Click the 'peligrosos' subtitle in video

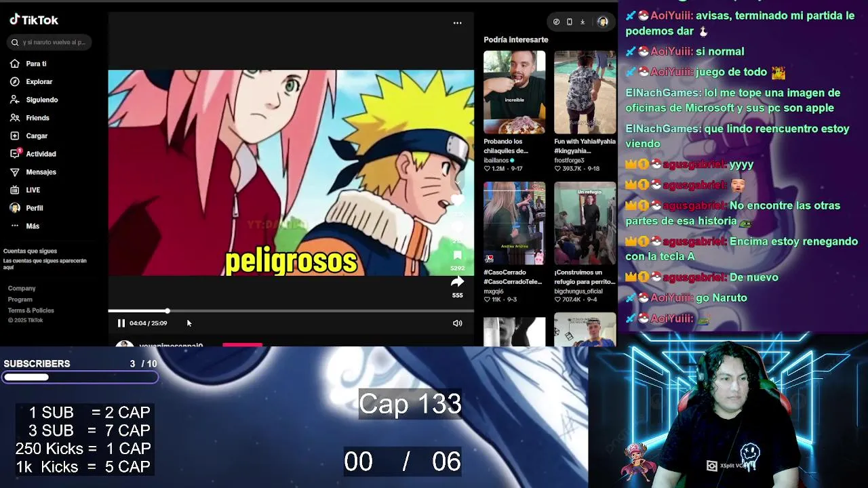[x=291, y=262]
